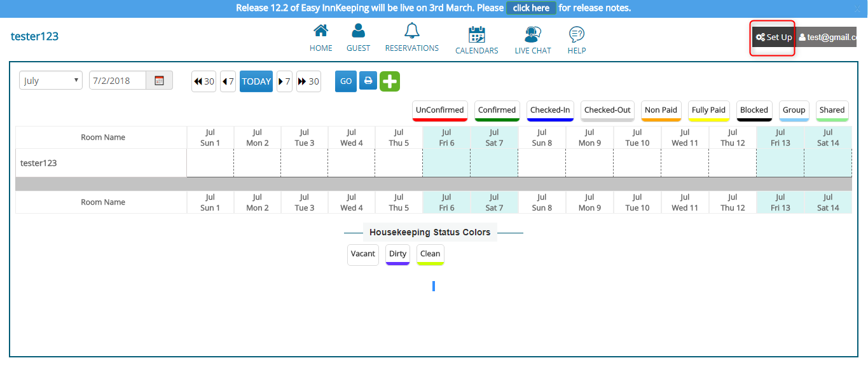The image size is (868, 372).
Task: Select the UnConfirmed status color legend
Action: (439, 110)
